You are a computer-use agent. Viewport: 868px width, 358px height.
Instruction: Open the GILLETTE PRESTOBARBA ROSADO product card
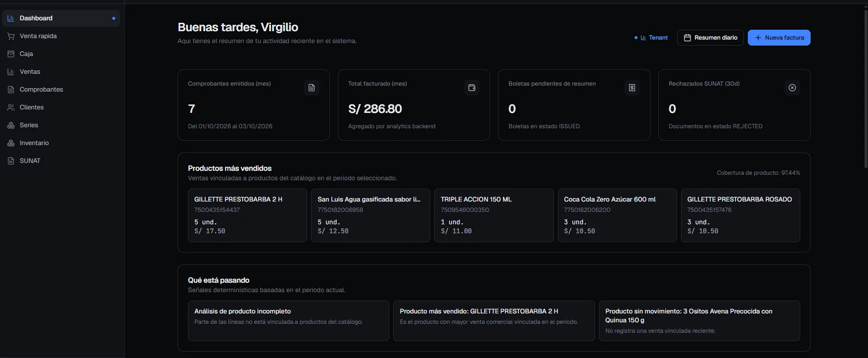tap(740, 215)
